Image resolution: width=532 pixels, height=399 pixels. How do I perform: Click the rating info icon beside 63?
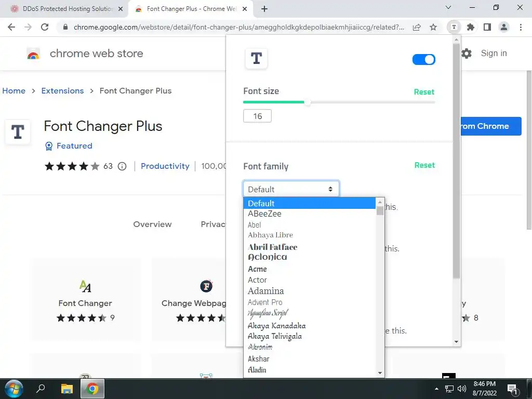(x=122, y=166)
